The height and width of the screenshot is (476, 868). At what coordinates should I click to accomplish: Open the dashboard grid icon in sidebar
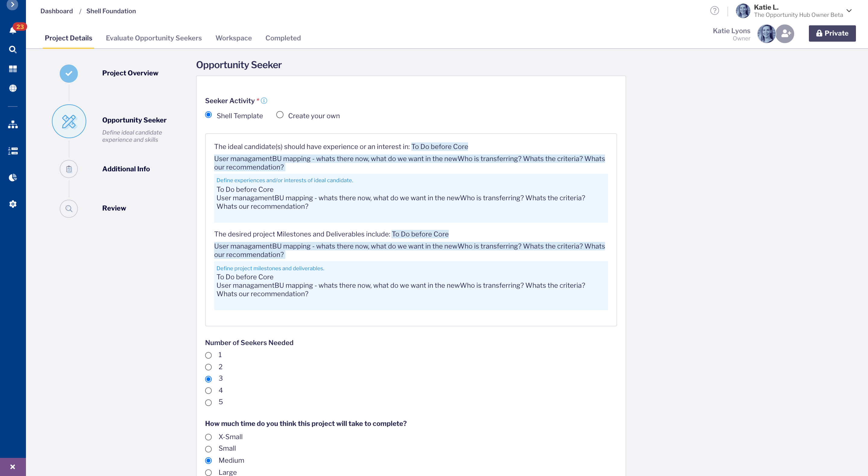coord(13,69)
